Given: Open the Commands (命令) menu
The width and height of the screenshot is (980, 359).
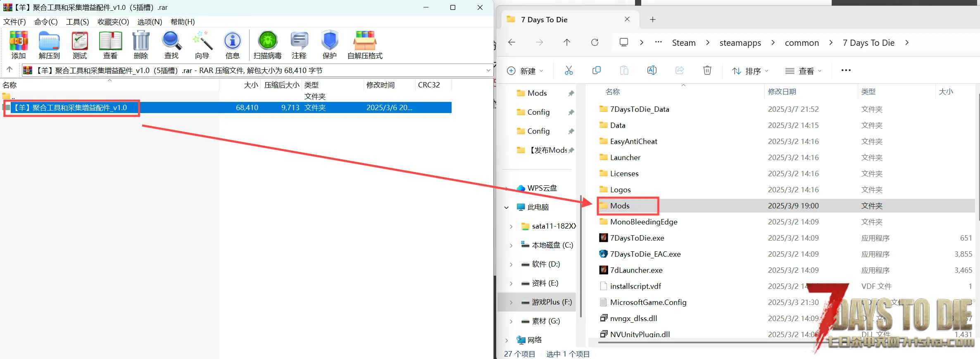Looking at the screenshot, I should [46, 22].
